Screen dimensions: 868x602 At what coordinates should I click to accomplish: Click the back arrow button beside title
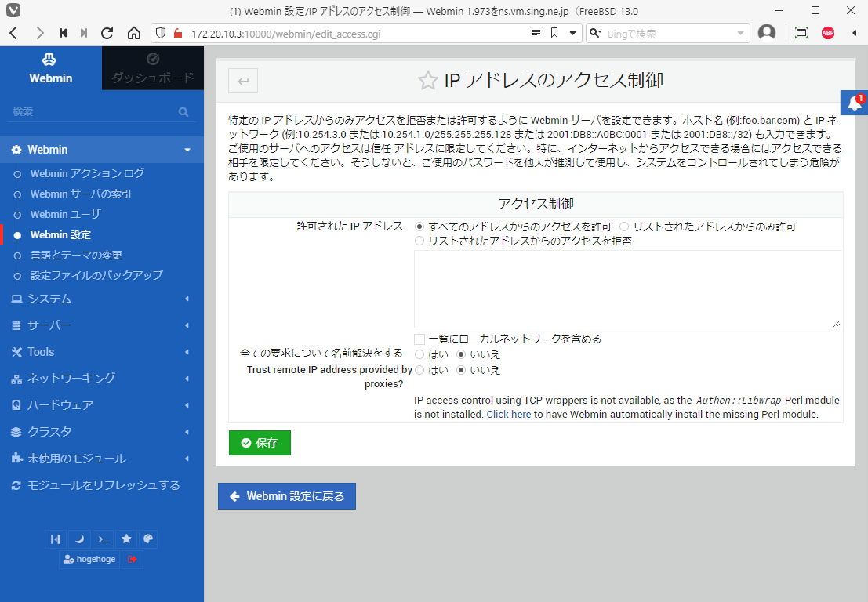click(x=243, y=82)
